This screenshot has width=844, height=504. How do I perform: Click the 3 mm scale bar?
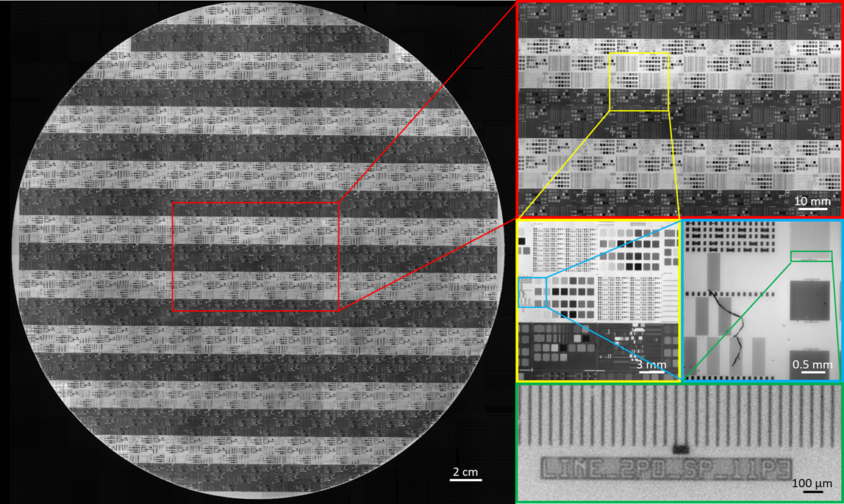647,372
